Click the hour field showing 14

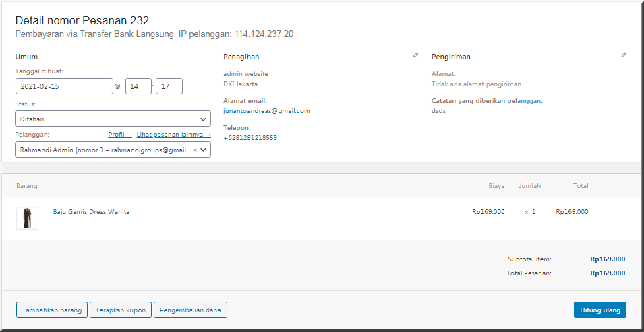pyautogui.click(x=138, y=86)
